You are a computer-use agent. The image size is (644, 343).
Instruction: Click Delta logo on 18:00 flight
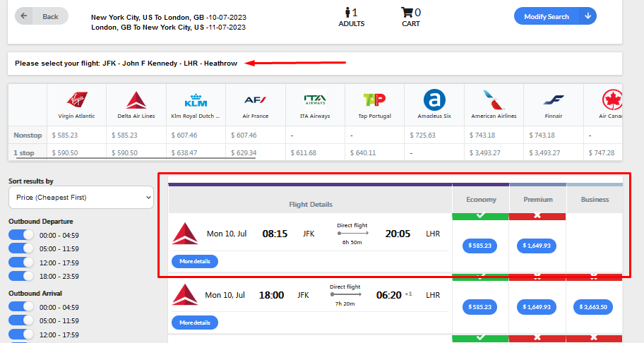(185, 294)
